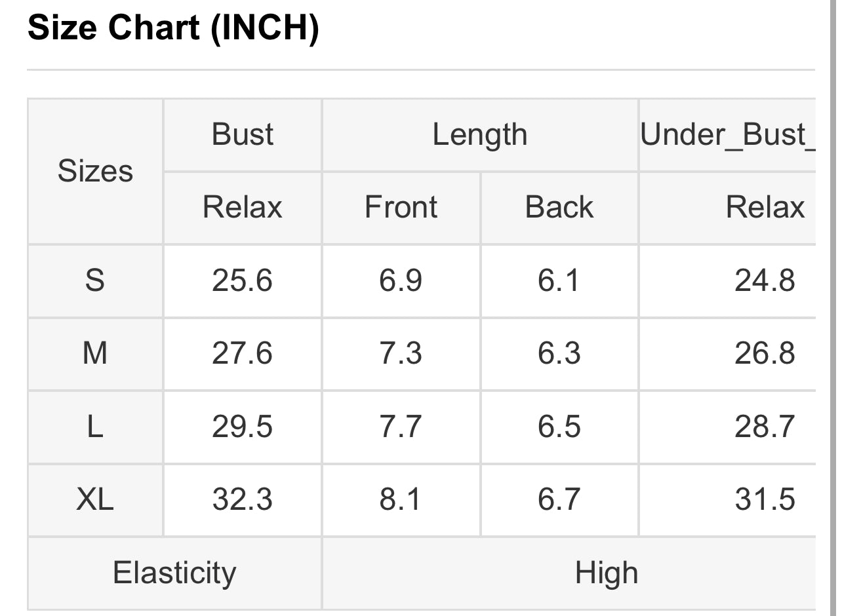Viewport: 842px width, 616px height.
Task: Click the Bust column header
Action: [243, 135]
